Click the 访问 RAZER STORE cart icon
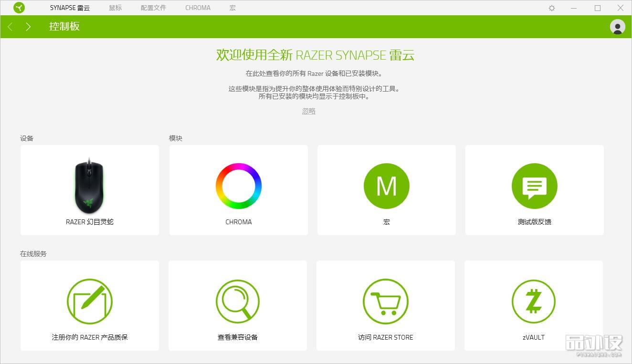The height and width of the screenshot is (364, 632). tap(386, 302)
